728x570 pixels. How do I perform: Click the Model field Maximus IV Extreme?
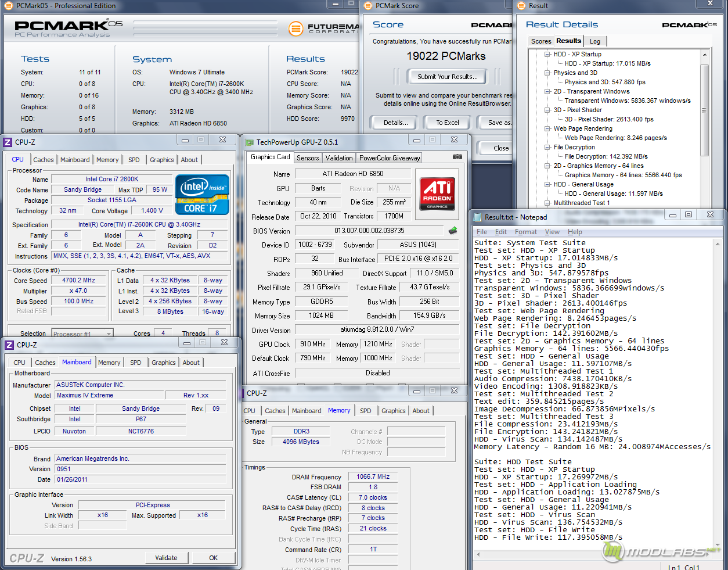tap(109, 395)
